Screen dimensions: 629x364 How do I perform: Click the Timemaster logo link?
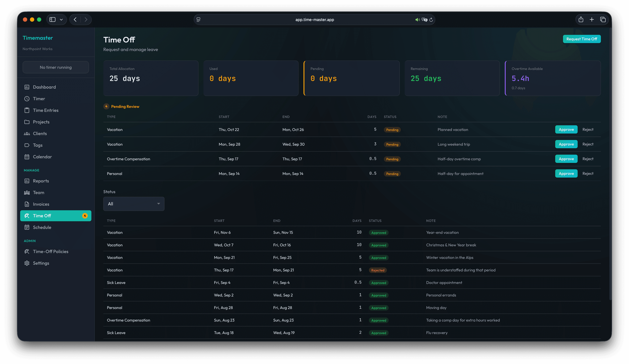pyautogui.click(x=38, y=38)
